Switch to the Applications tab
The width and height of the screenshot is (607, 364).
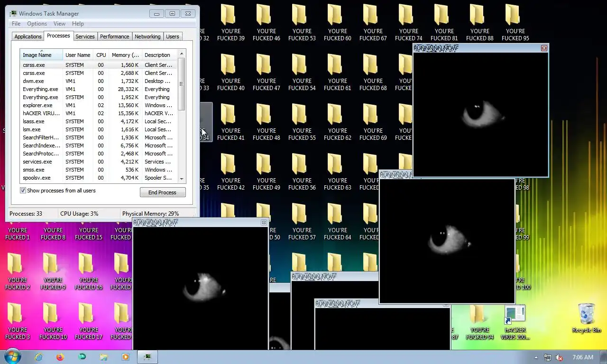(x=28, y=36)
